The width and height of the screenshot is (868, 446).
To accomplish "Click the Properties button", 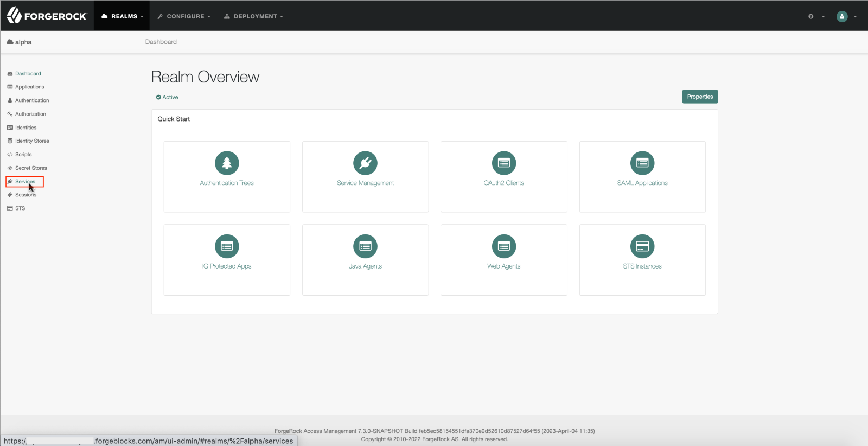I will pyautogui.click(x=700, y=97).
